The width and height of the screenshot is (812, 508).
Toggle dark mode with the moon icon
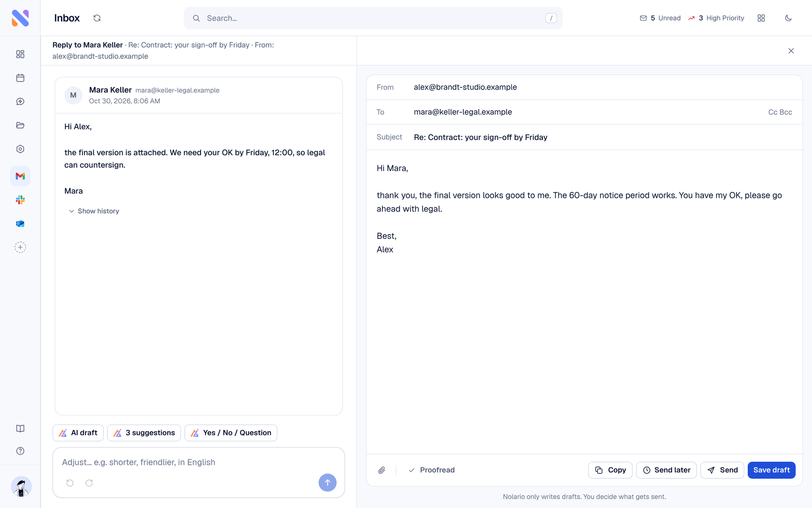click(788, 18)
